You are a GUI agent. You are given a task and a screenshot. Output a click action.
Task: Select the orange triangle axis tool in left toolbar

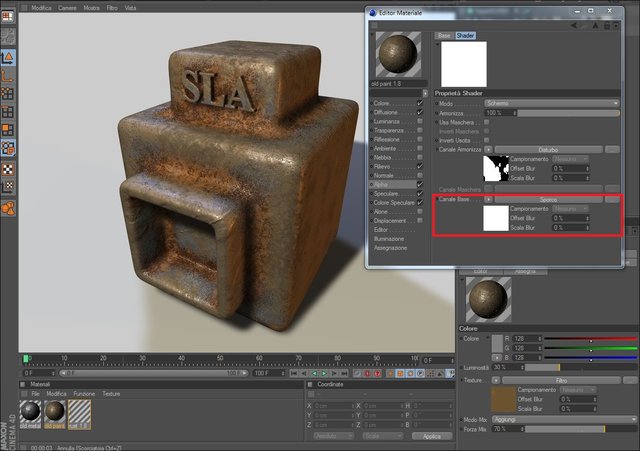click(x=8, y=58)
